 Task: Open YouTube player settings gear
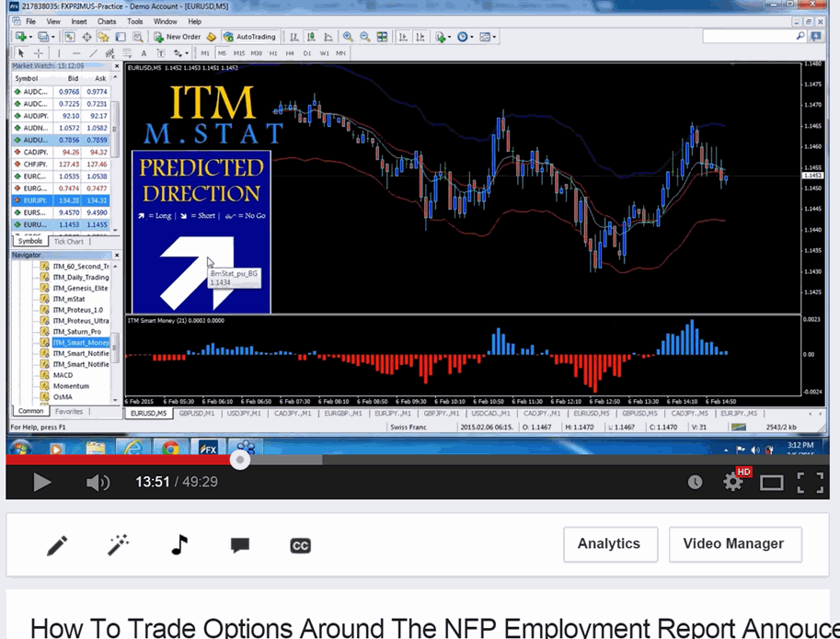click(733, 482)
